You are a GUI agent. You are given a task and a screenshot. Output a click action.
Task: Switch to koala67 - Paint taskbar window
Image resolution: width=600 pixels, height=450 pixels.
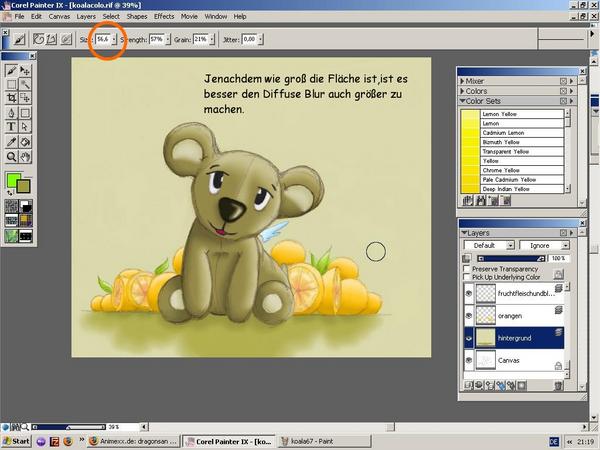tap(323, 441)
